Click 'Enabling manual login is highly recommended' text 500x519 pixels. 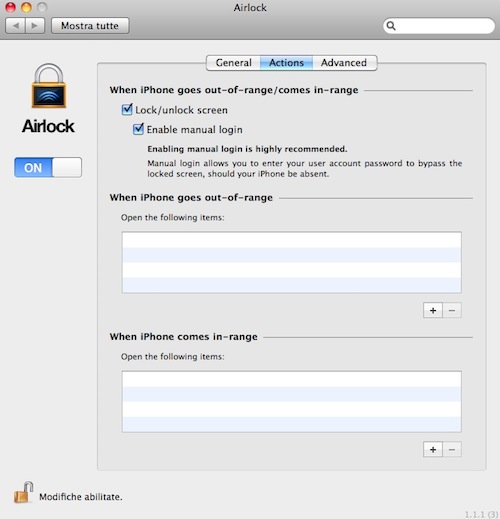[247, 149]
